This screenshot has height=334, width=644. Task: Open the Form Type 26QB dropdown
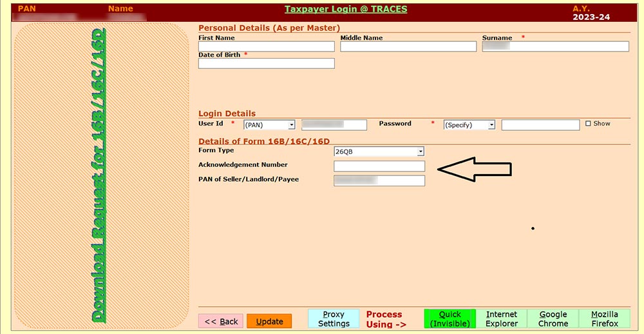point(379,152)
